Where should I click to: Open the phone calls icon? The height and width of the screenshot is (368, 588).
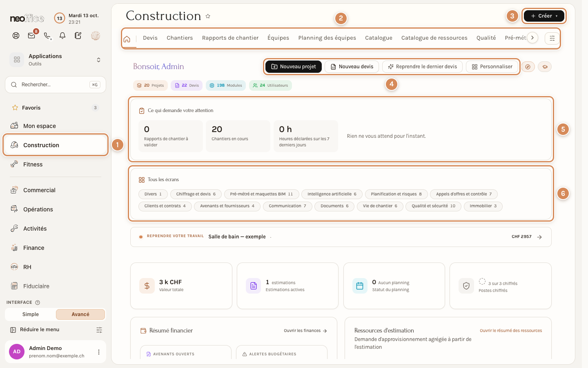point(47,36)
